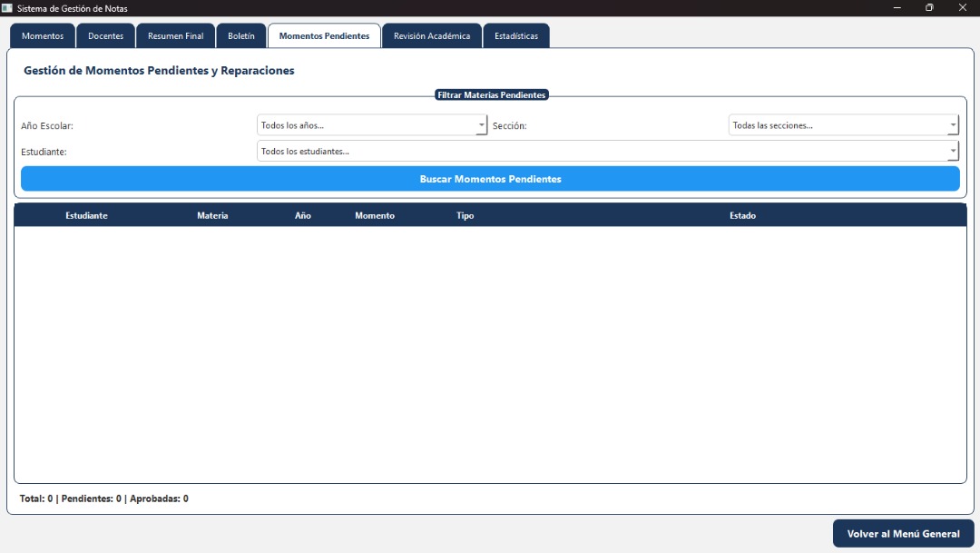Switch to the Docentes tab

coord(105,36)
